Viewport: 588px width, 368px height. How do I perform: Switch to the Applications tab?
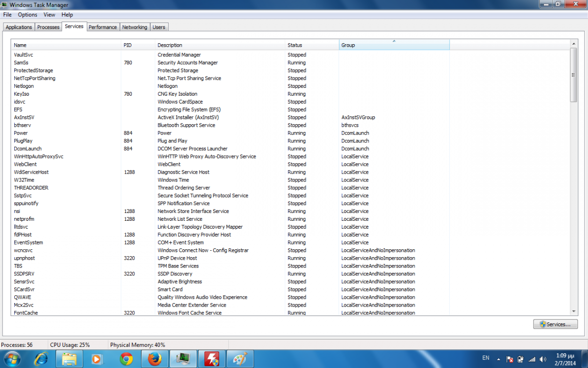19,27
